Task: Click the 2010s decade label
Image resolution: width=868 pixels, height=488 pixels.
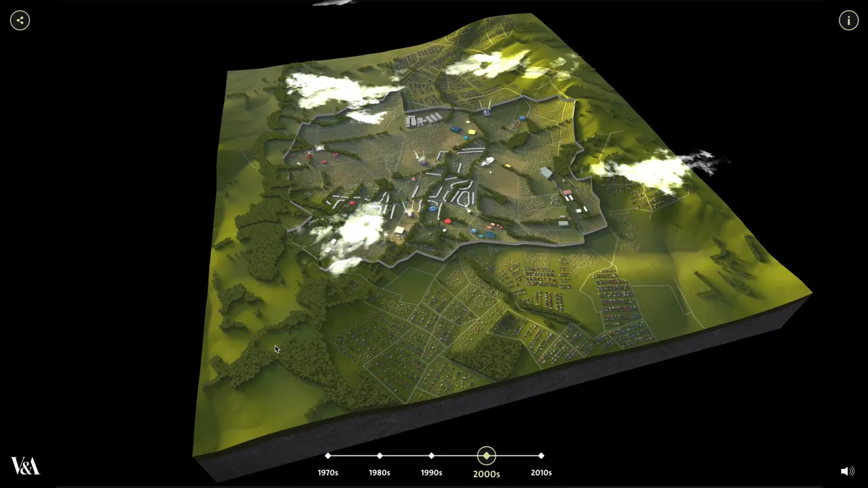Action: 541,472
